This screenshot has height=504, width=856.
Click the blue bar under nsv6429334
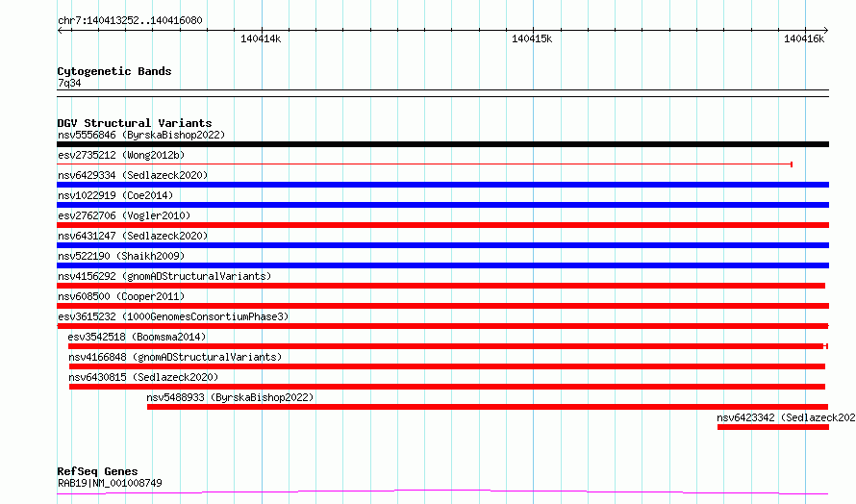pyautogui.click(x=442, y=185)
